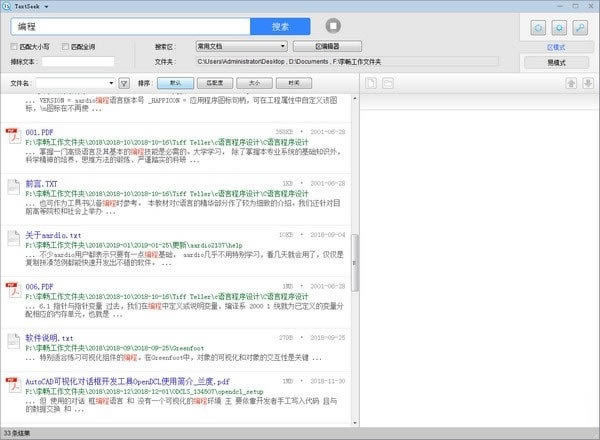Open TextSeek title menu arrow

48,5
